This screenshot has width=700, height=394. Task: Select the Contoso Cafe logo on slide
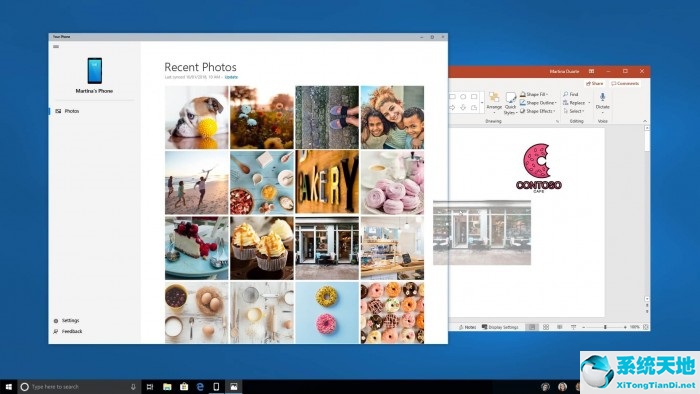pos(538,168)
